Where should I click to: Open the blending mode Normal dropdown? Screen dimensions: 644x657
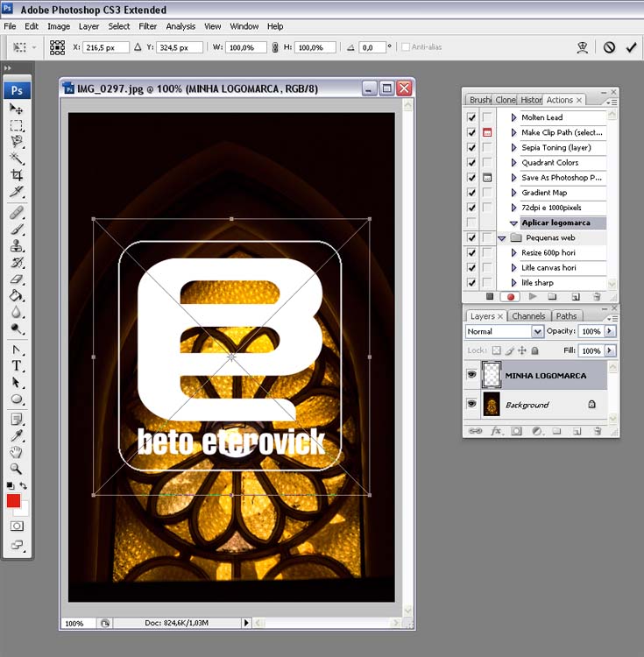[x=505, y=332]
